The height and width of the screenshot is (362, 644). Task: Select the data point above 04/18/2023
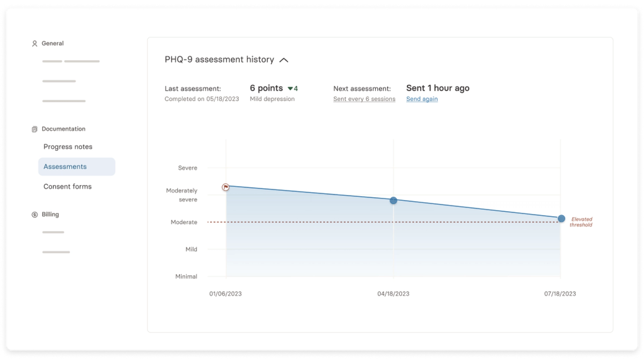pyautogui.click(x=393, y=200)
